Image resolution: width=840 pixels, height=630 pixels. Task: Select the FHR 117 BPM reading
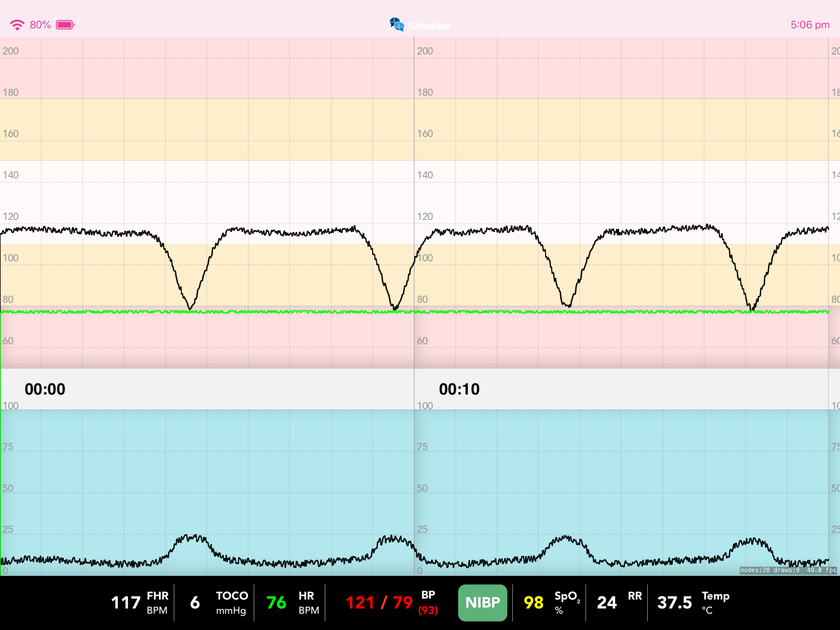pos(126,603)
